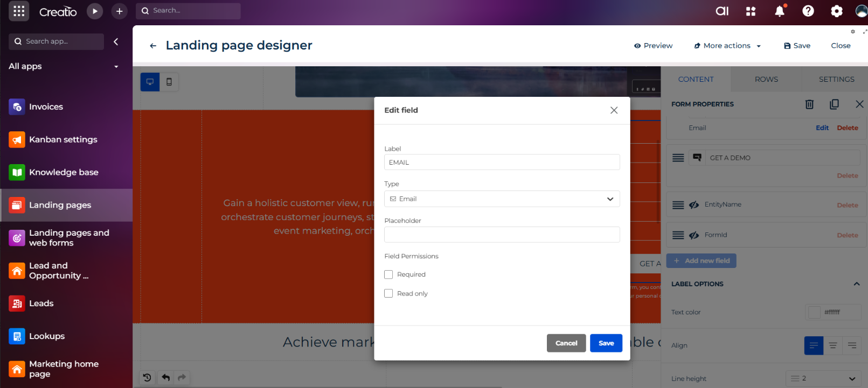Click the Add new field button

[x=701, y=261]
